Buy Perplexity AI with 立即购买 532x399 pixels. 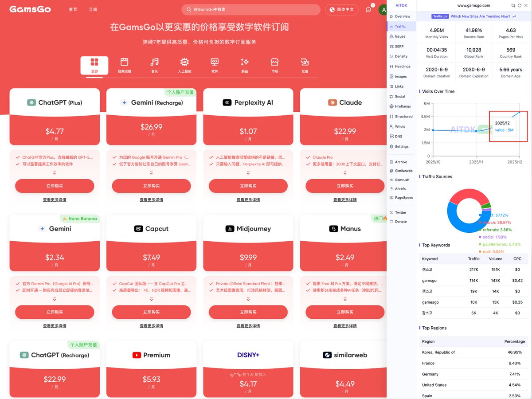[x=248, y=186]
